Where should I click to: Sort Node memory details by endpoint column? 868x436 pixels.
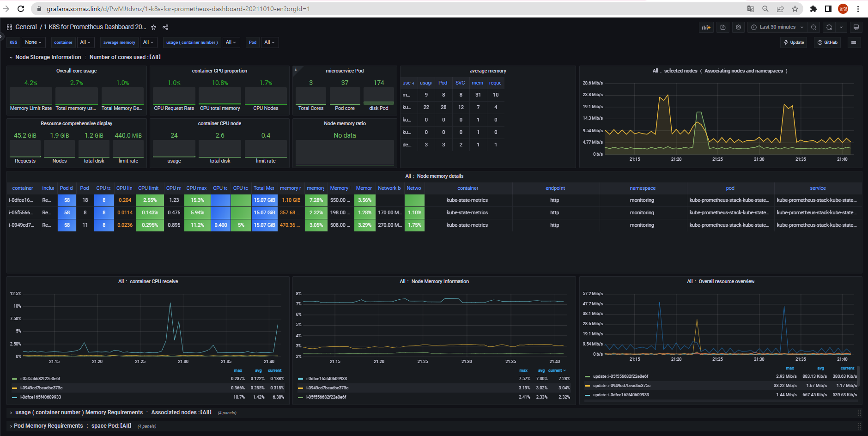point(555,188)
